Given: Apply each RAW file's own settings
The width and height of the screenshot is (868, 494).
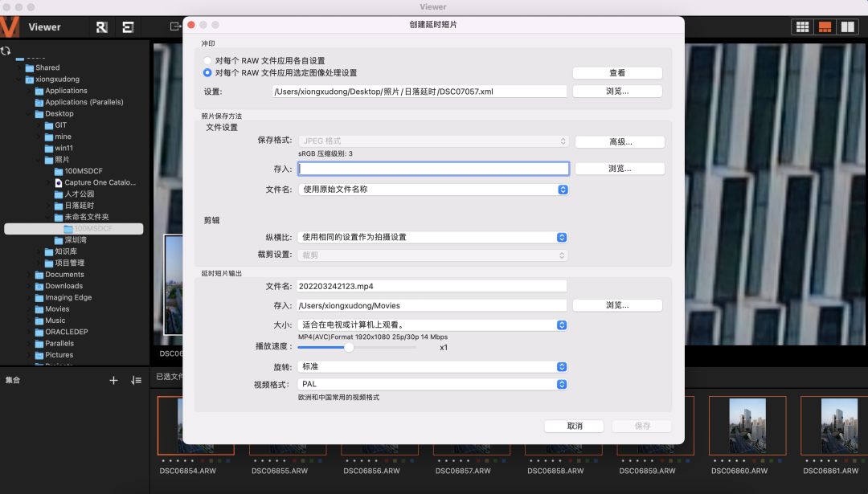Looking at the screenshot, I should click(207, 61).
